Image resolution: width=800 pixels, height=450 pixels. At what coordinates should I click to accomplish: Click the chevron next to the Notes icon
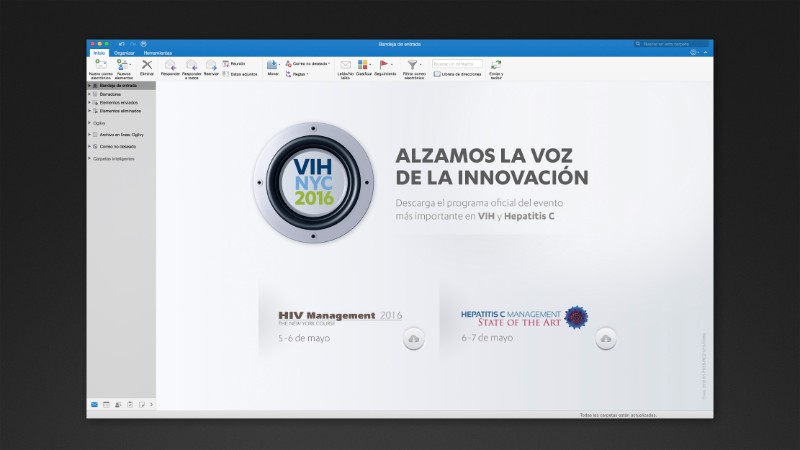coord(152,405)
